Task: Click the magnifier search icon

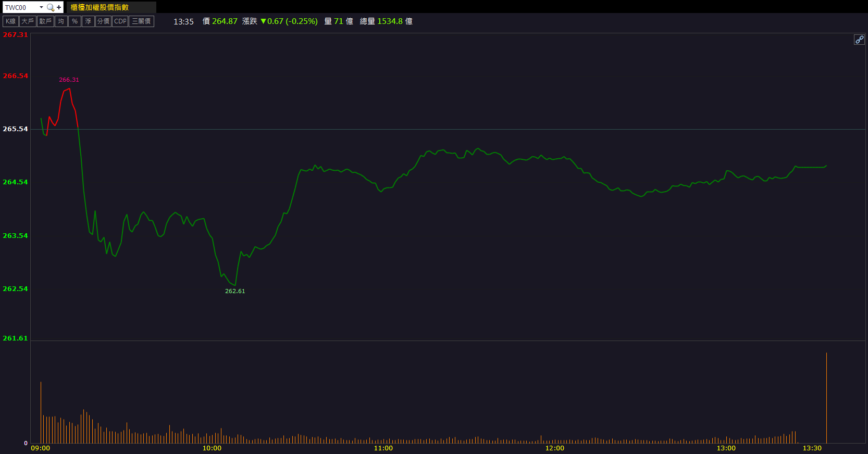Action: point(51,7)
